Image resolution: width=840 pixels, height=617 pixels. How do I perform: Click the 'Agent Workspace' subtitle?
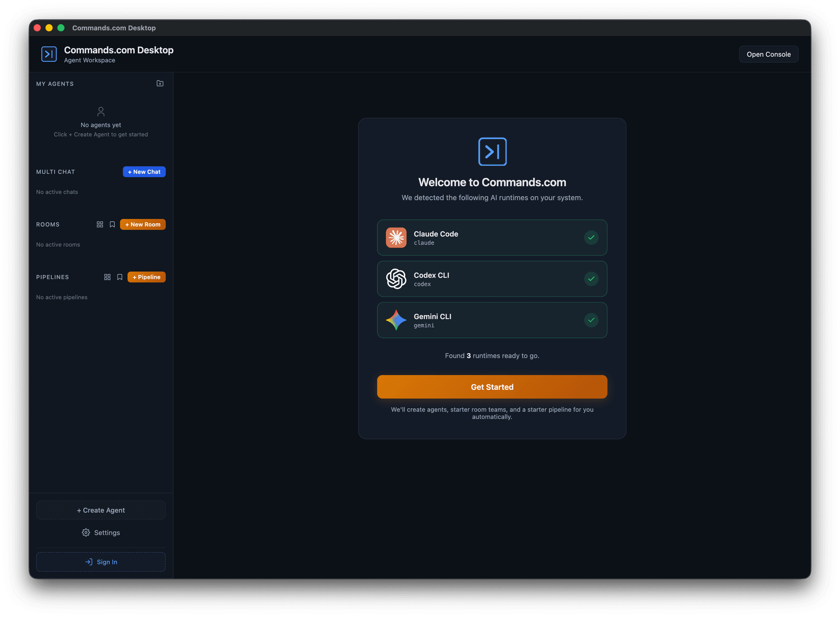tap(89, 60)
